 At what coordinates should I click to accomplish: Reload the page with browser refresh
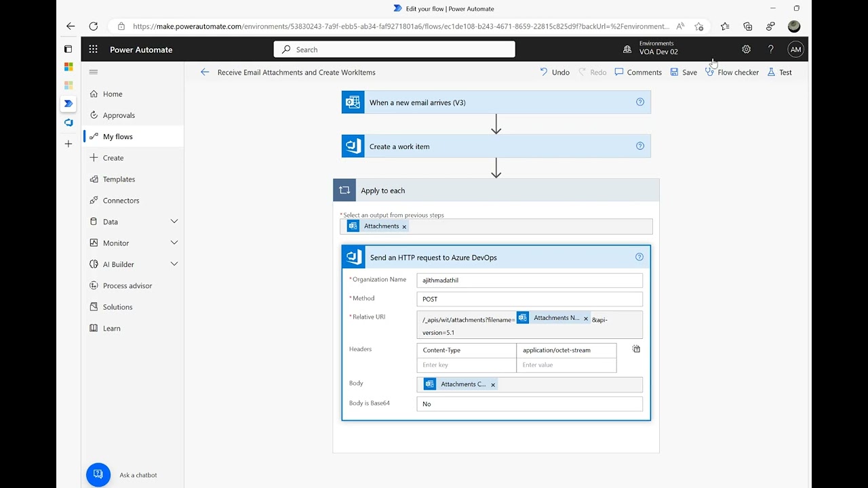94,26
